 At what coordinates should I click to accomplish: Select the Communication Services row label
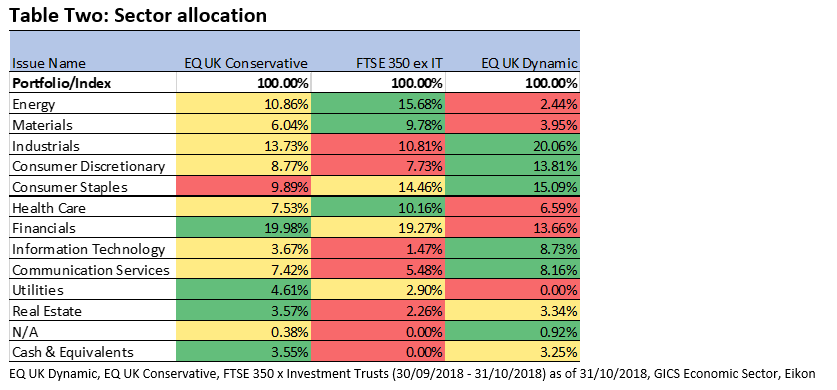click(91, 270)
